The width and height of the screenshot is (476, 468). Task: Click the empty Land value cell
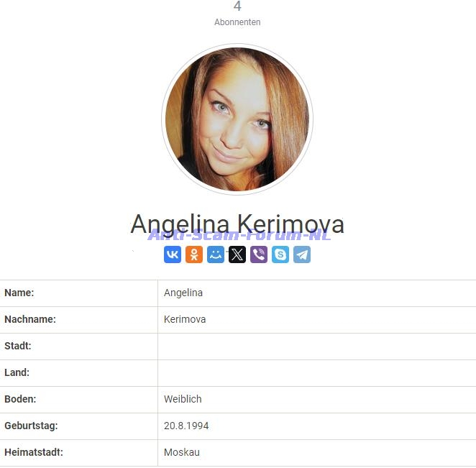[317, 373]
